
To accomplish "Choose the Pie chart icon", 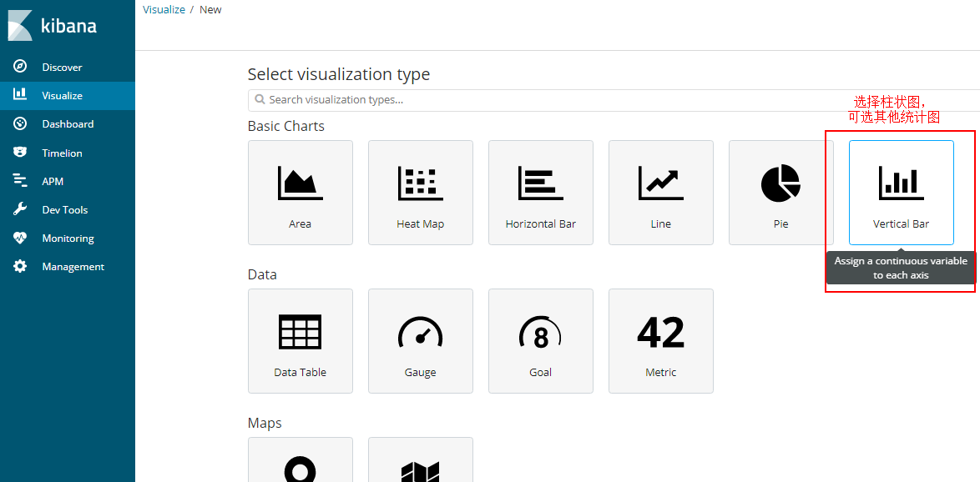I will pyautogui.click(x=780, y=183).
